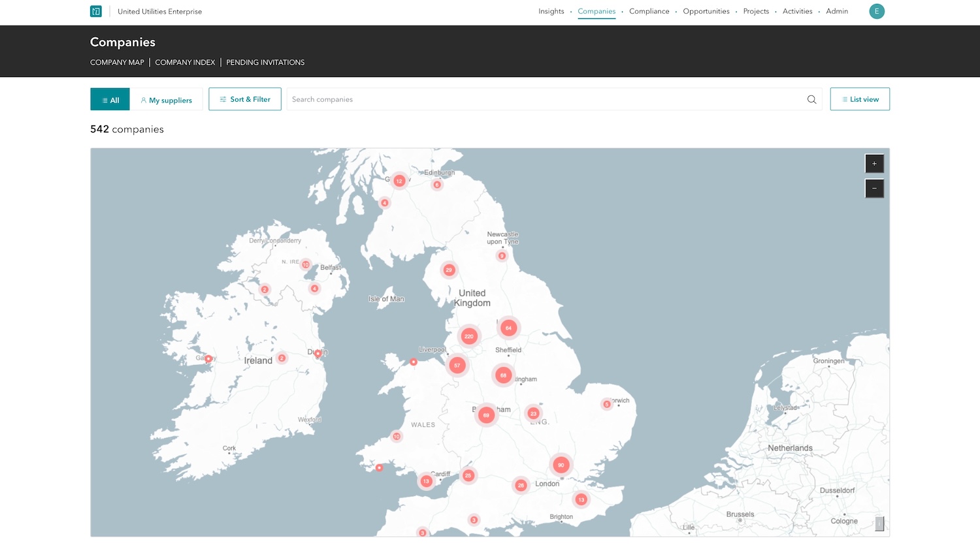Open the user avatar menu
Screen dimensions: 980x549
point(877,11)
